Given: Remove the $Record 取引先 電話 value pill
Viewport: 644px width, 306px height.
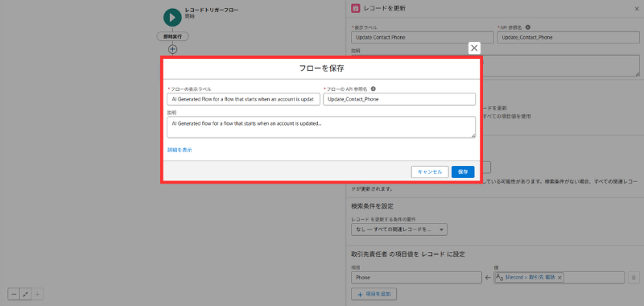Looking at the screenshot, I should [x=559, y=278].
